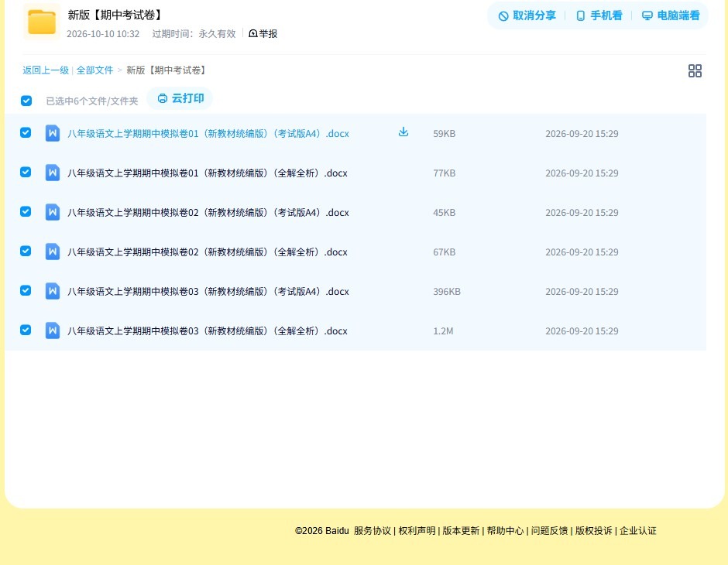
Task: Click share title 新版【期中考试卷】 in header
Action: click(x=115, y=15)
